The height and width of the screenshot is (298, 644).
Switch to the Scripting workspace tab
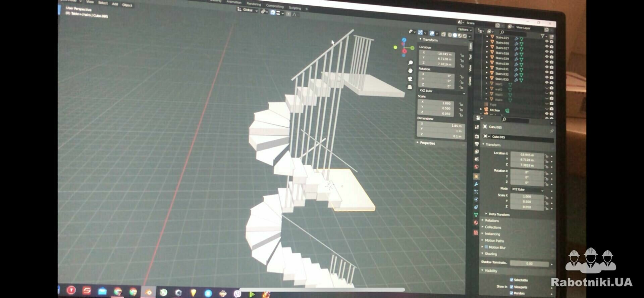(x=295, y=8)
